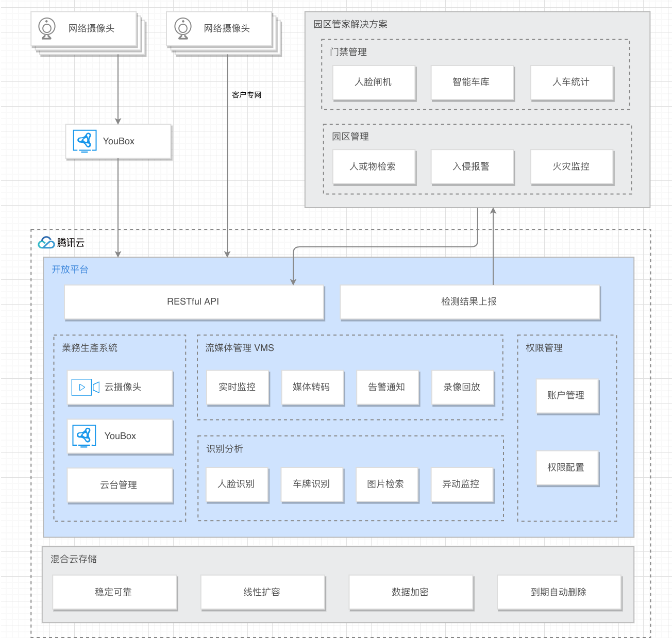Select the 异动监控 box
Screen dimensions: 672x638
pyautogui.click(x=462, y=484)
